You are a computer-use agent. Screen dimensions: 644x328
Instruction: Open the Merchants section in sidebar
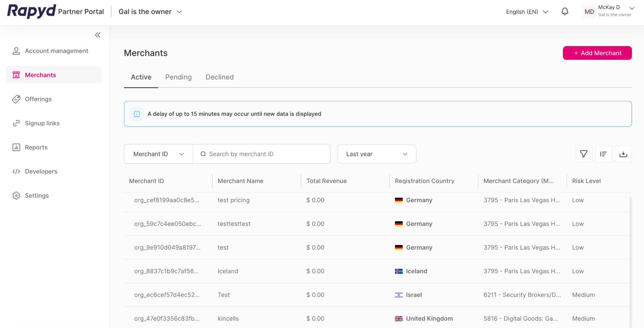pyautogui.click(x=40, y=75)
